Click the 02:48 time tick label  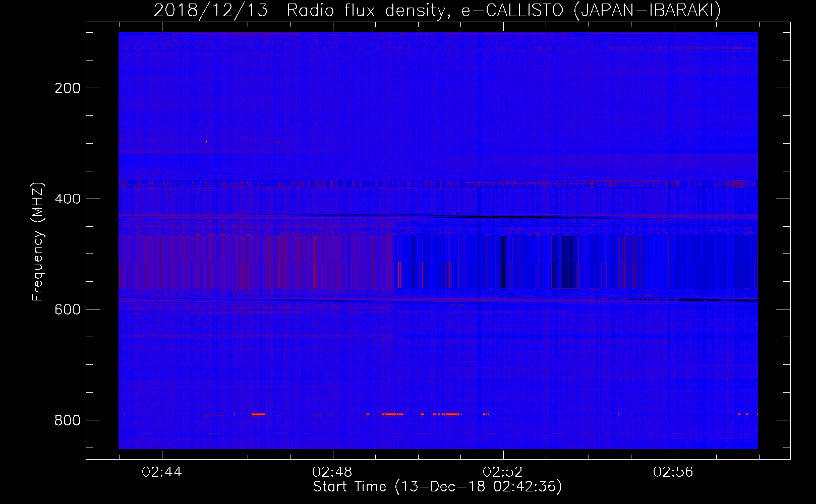pyautogui.click(x=332, y=472)
